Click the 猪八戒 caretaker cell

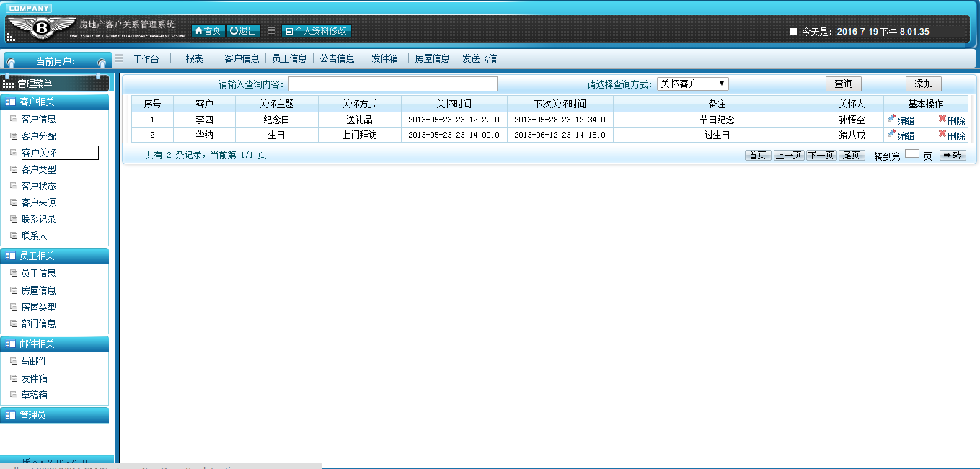point(852,135)
